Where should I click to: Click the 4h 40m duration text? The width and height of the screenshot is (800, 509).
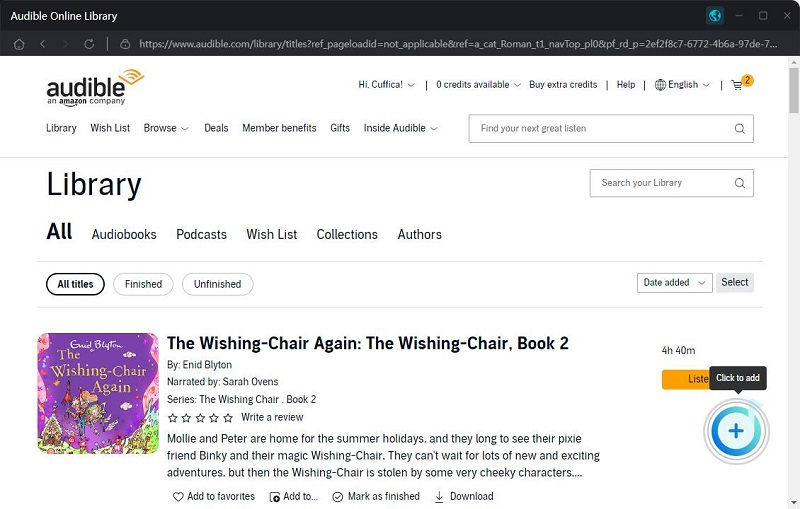[678, 350]
